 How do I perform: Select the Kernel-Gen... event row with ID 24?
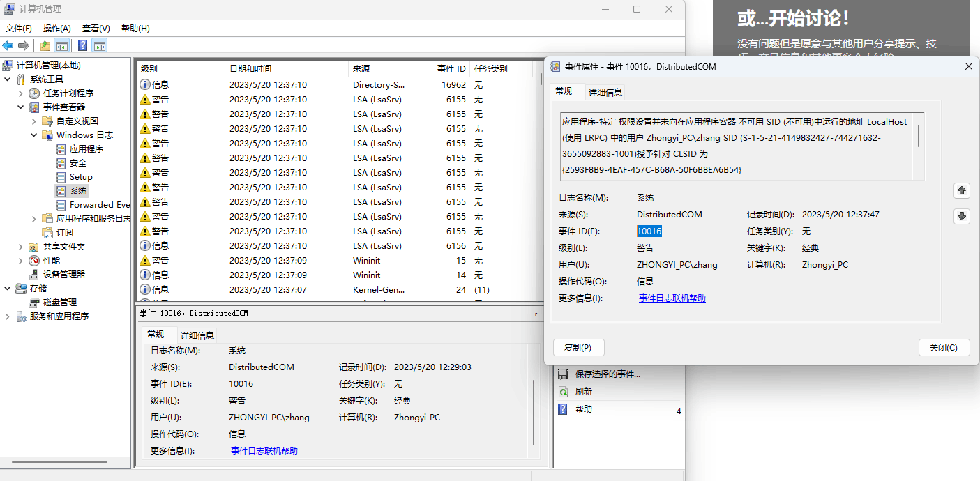tap(338, 289)
